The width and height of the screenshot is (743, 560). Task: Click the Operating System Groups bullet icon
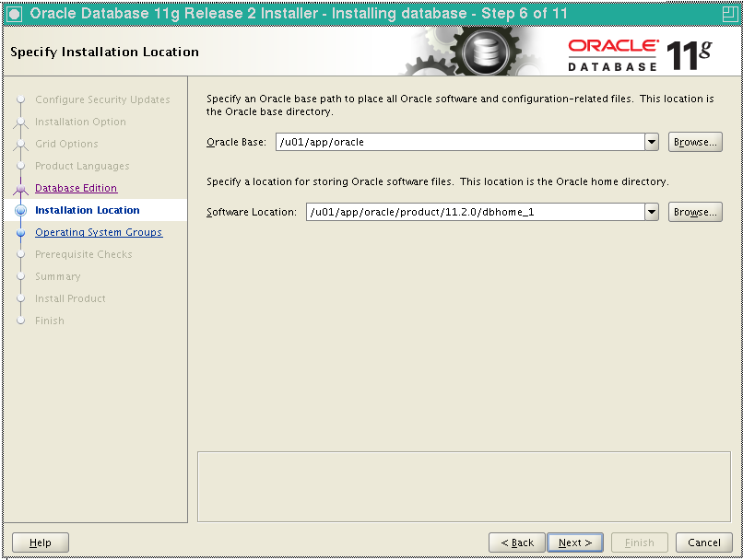(21, 232)
